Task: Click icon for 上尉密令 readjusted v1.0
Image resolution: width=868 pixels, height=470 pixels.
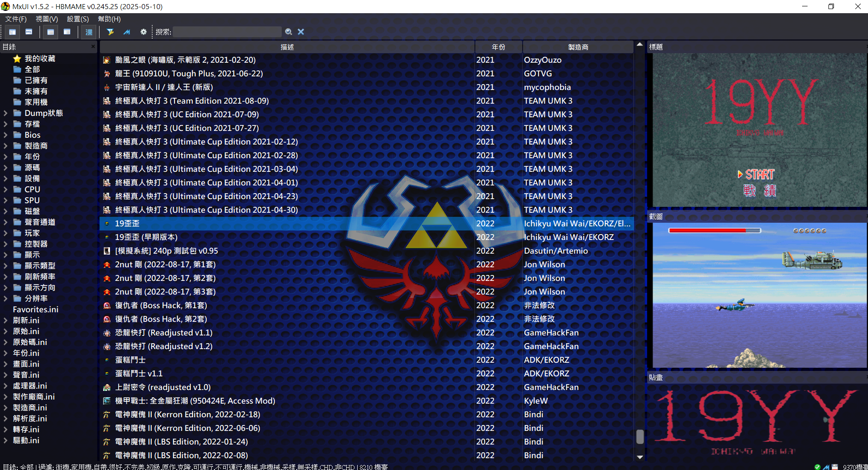Action: pos(107,387)
